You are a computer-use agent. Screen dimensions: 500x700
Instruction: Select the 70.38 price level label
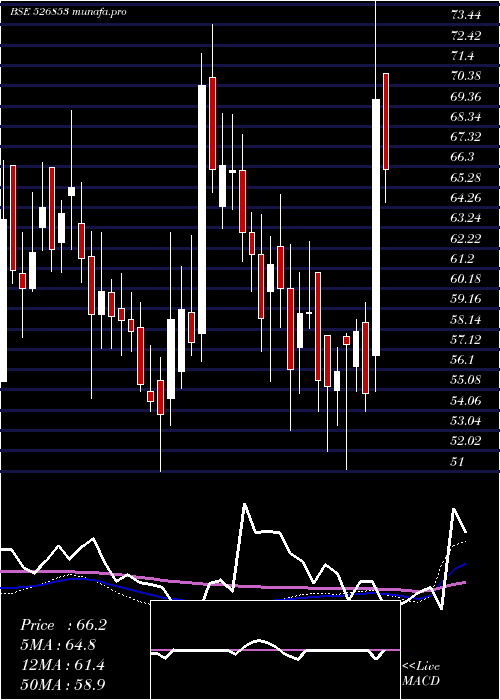click(x=466, y=76)
